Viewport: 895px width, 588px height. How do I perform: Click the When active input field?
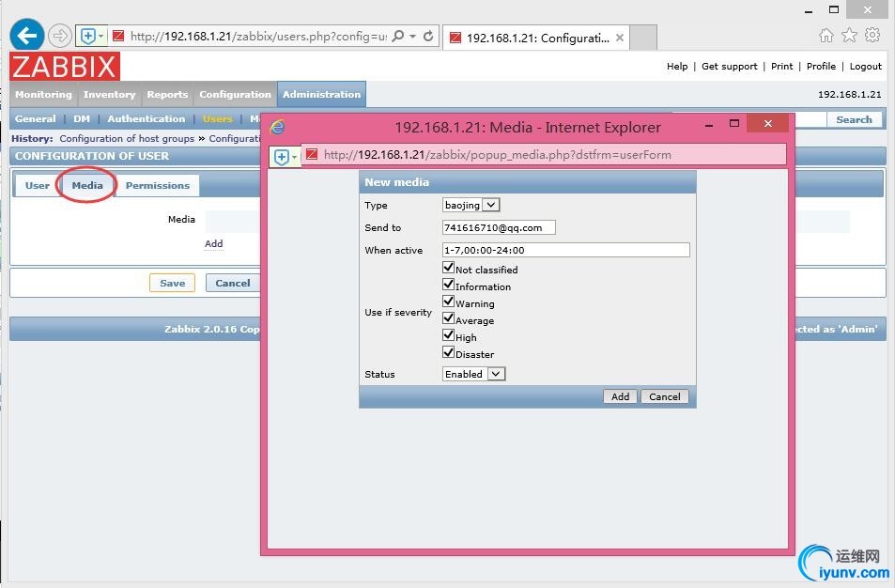(x=566, y=250)
